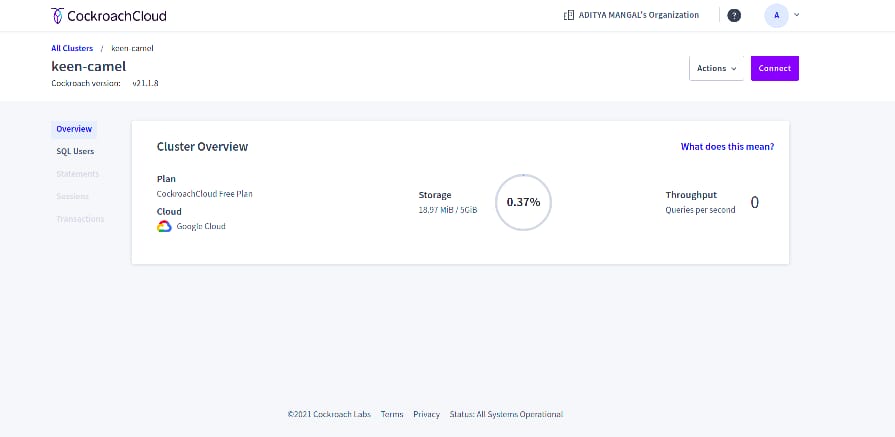Open the help question mark icon
Viewport: 895px width, 437px height.
click(734, 15)
